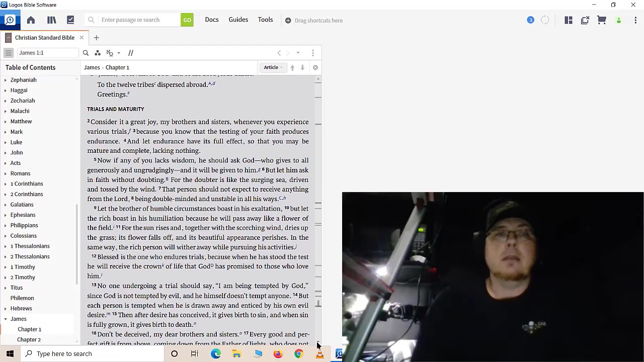Image resolution: width=644 pixels, height=362 pixels.
Task: Expand the Matthew tree node
Action: tap(6, 122)
